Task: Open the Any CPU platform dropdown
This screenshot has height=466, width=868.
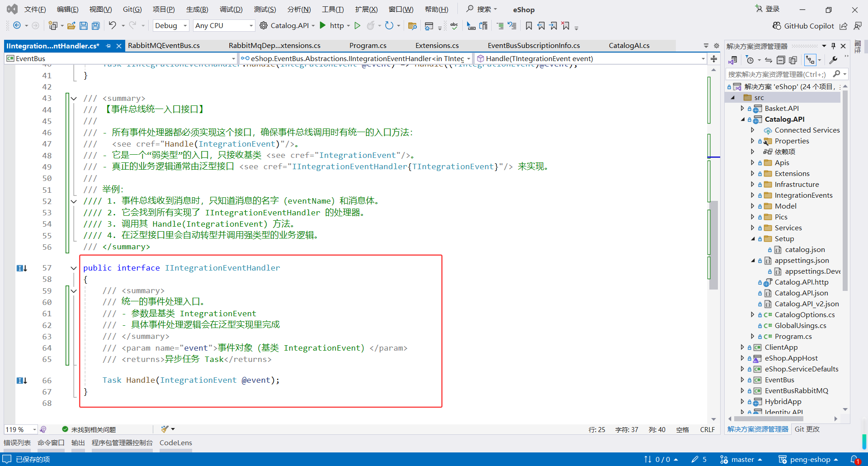Action: [223, 25]
